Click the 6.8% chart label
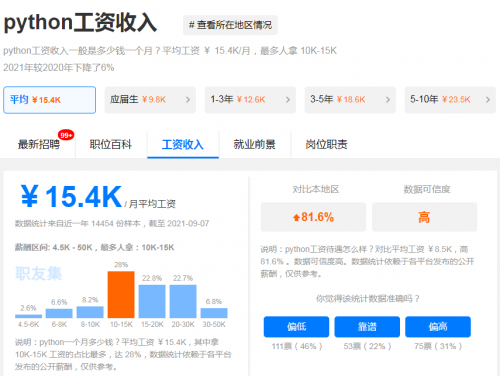The width and height of the screenshot is (500, 376). [214, 302]
